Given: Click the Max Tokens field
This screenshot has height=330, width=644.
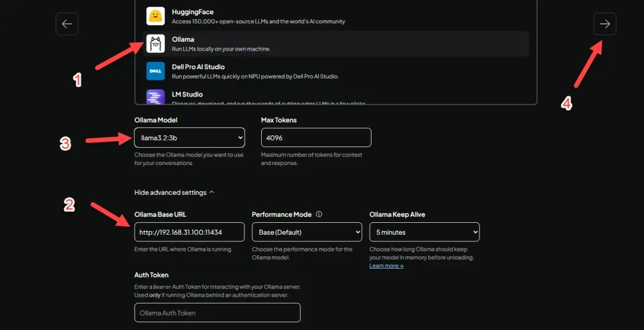Looking at the screenshot, I should coord(316,138).
